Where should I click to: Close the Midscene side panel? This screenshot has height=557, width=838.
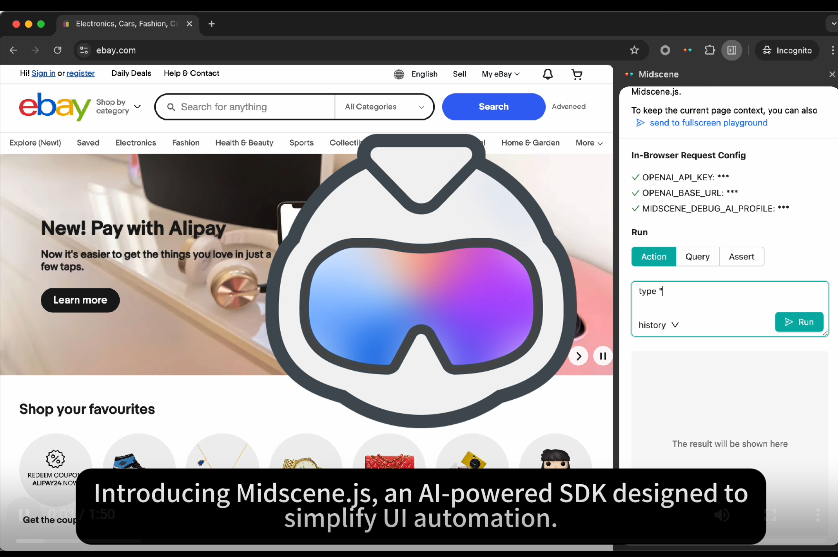point(832,74)
